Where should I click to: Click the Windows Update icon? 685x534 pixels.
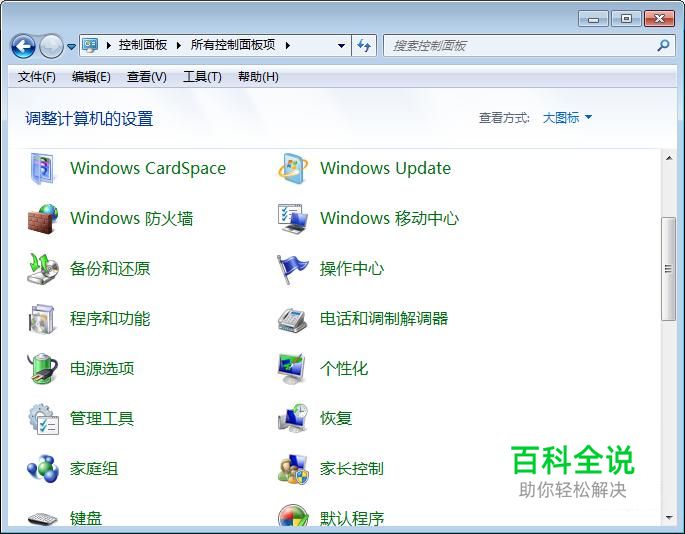coord(293,168)
